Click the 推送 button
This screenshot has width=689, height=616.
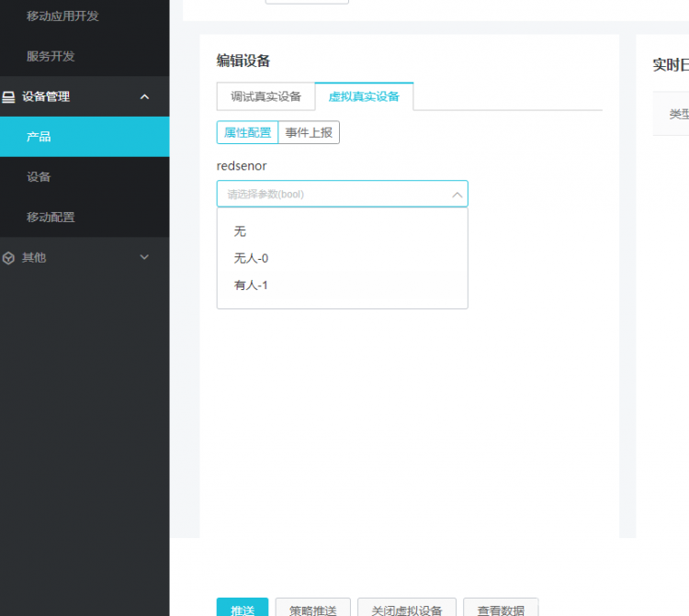coord(243,608)
